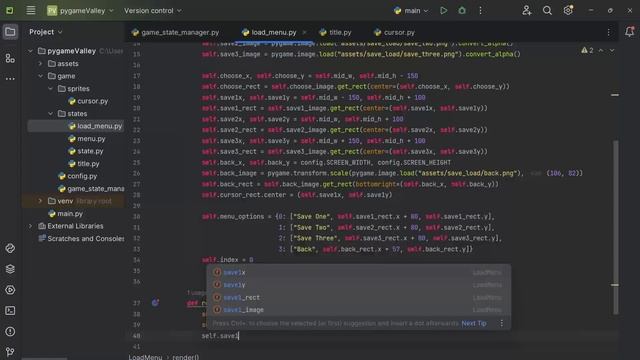
Task: Select save1y completion suggestion
Action: (x=358, y=285)
